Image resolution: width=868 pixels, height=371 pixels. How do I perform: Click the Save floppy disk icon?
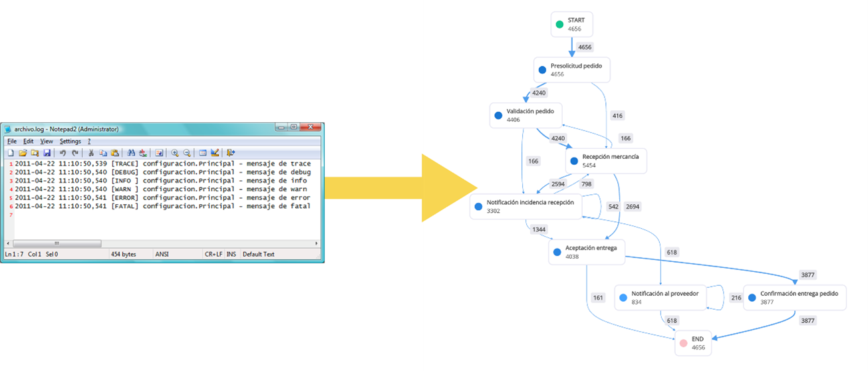pos(47,153)
